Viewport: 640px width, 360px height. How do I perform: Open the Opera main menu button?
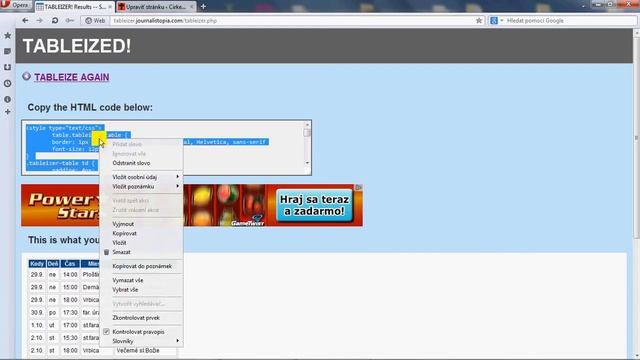[16, 5]
